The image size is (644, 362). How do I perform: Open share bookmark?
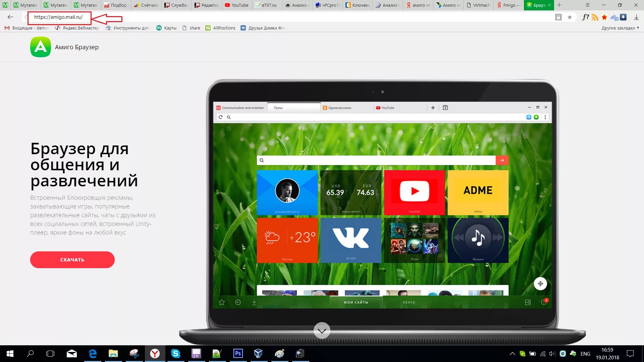point(191,28)
